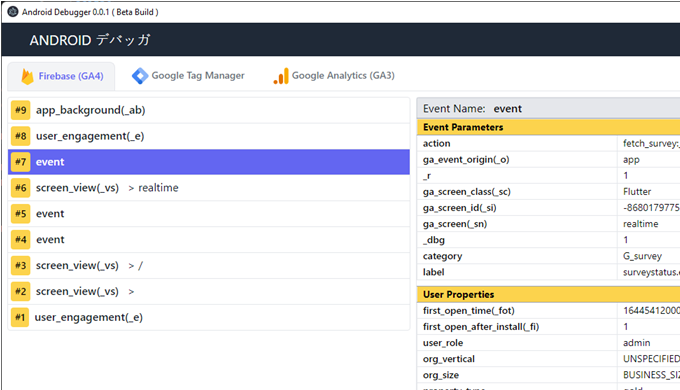Screen dimensions: 680x390
Task: Click the _r parameter name
Action: pos(427,176)
